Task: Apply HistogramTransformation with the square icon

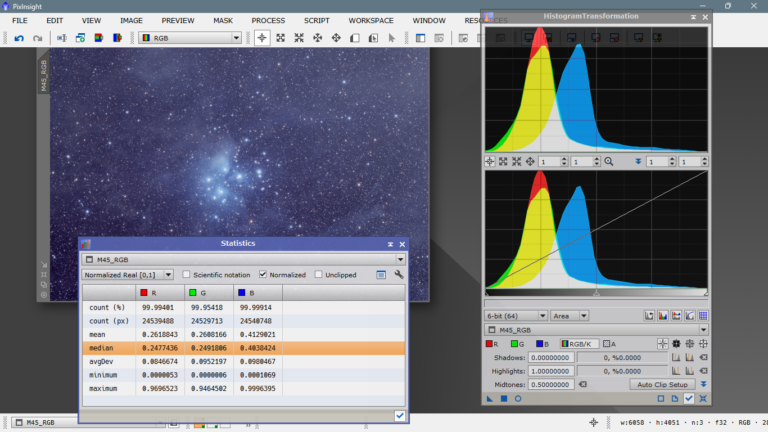Action: pyautogui.click(x=503, y=398)
